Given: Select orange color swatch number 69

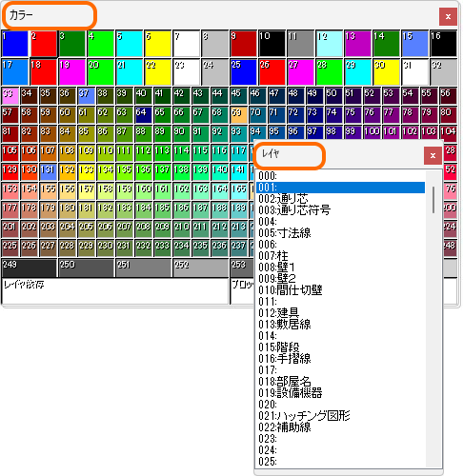Looking at the screenshot, I should point(239,115).
